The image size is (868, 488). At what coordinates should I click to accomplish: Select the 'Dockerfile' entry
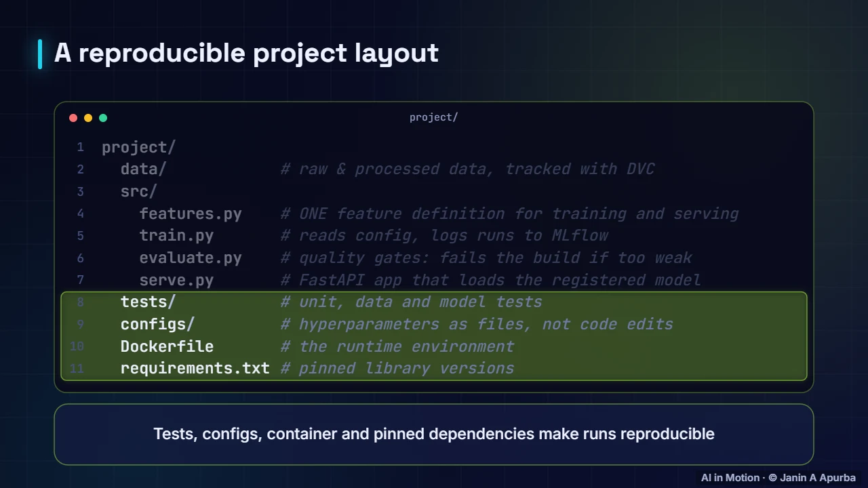click(x=167, y=346)
